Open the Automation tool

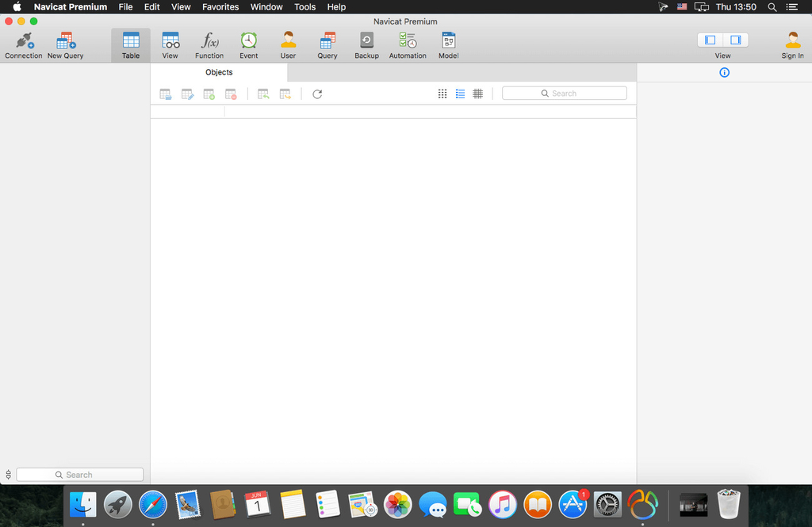[x=408, y=44]
